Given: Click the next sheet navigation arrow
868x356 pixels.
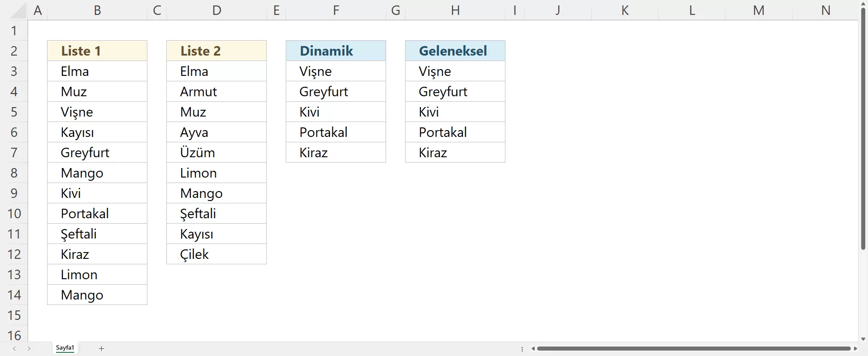Looking at the screenshot, I should (29, 348).
